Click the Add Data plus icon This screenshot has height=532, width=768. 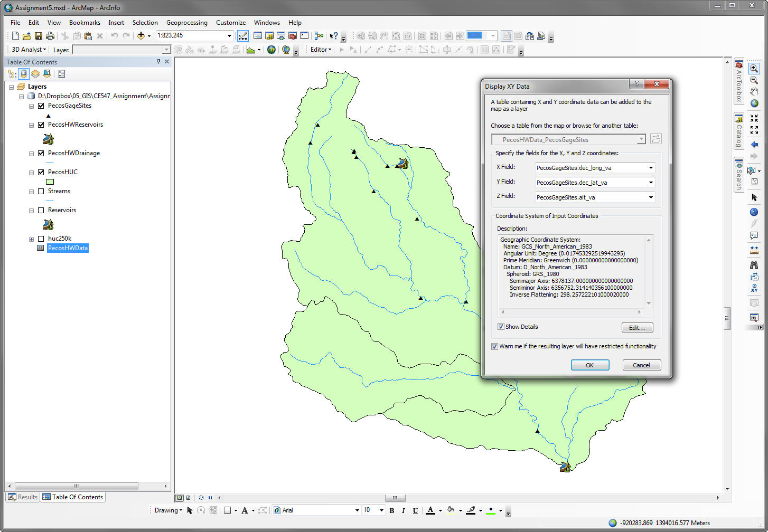tap(141, 36)
